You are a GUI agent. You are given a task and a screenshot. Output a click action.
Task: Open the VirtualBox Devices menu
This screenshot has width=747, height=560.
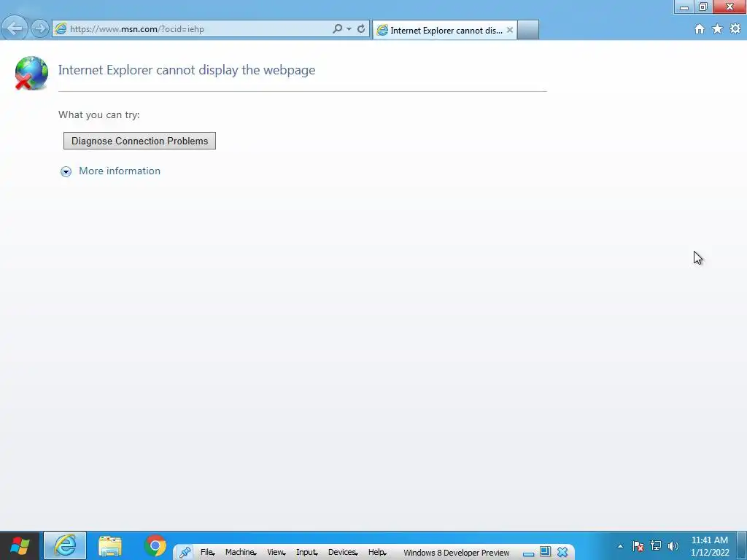[343, 553]
